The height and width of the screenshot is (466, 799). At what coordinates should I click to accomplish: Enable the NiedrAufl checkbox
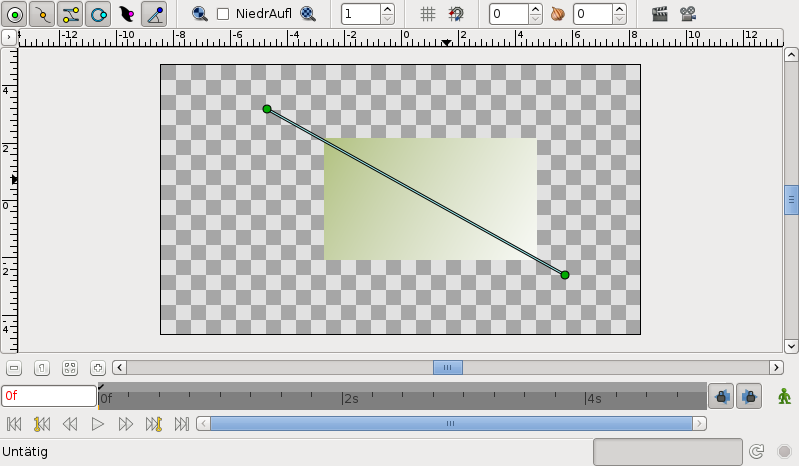pyautogui.click(x=223, y=14)
